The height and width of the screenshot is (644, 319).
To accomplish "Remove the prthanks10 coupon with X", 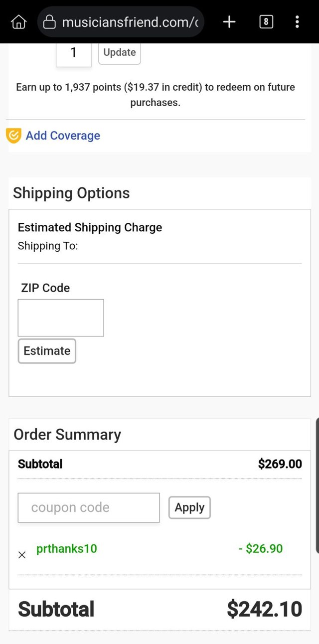I will click(22, 555).
